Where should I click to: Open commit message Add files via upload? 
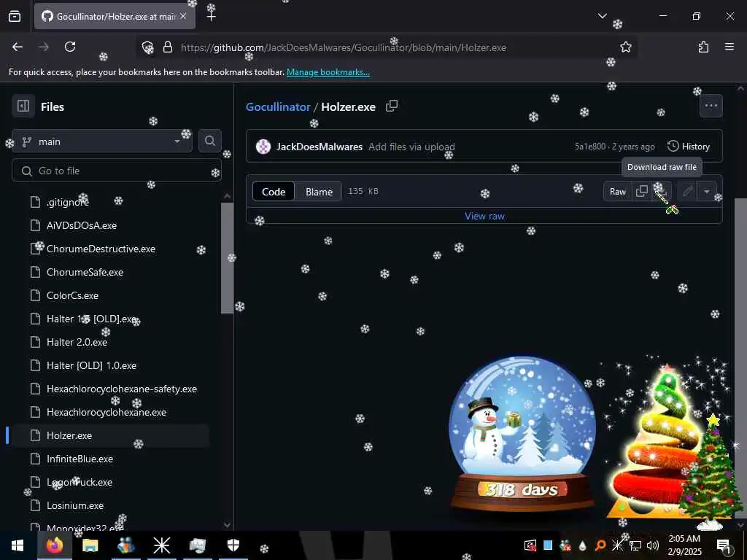[x=411, y=147]
